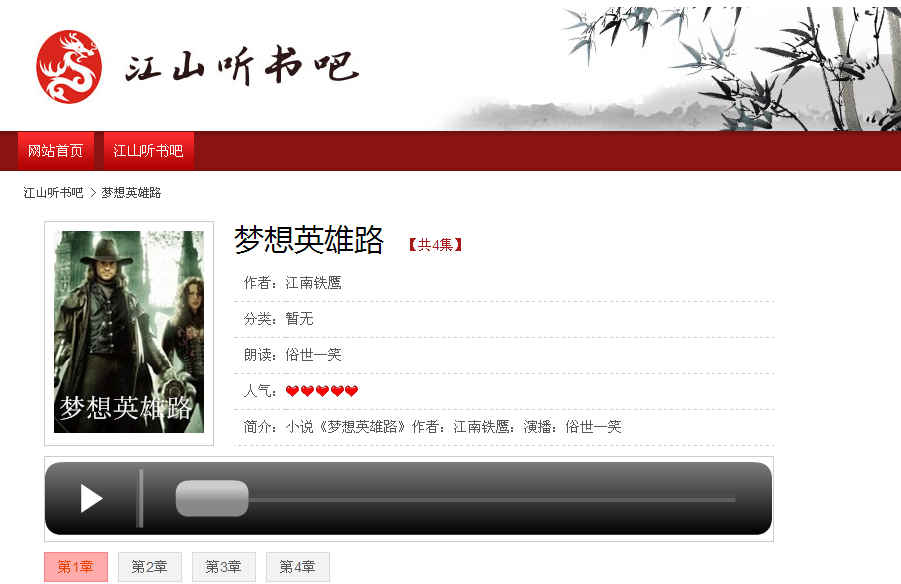
Task: Open the 网站首页 navigation tab
Action: [56, 151]
